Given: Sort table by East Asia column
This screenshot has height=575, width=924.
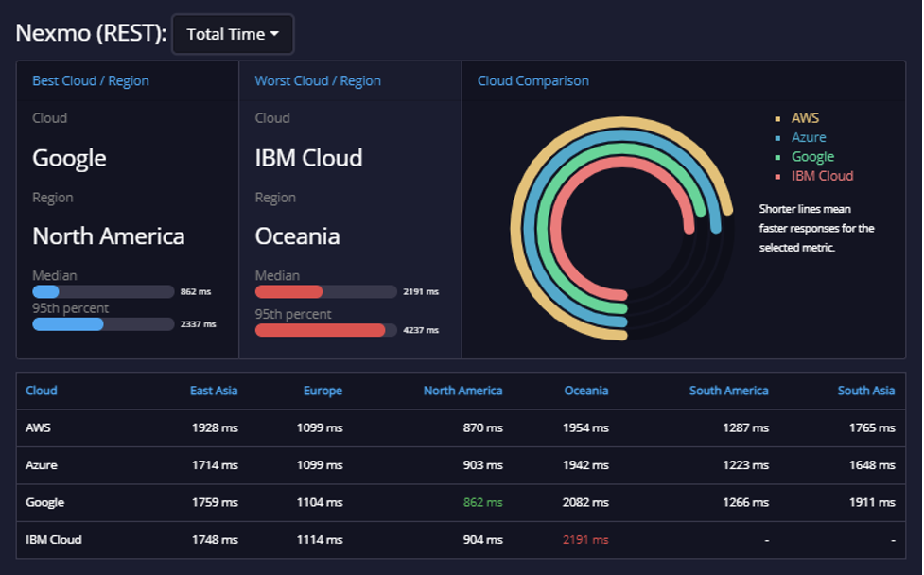Looking at the screenshot, I should click(214, 391).
